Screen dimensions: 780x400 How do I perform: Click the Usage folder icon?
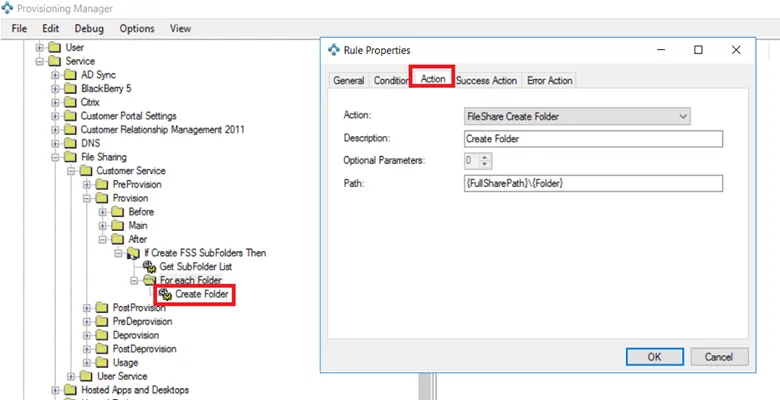point(103,362)
